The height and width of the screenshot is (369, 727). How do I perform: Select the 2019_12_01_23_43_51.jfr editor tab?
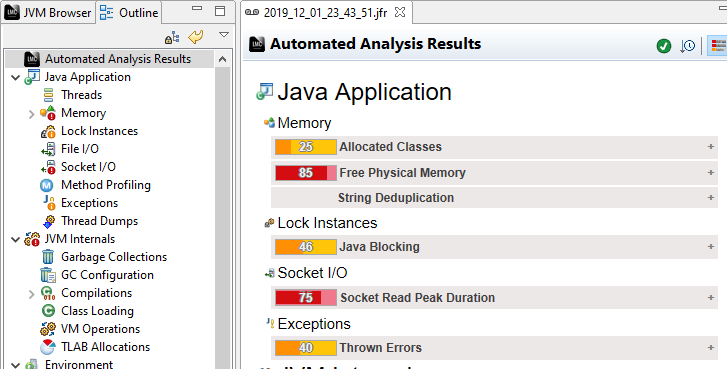(326, 13)
